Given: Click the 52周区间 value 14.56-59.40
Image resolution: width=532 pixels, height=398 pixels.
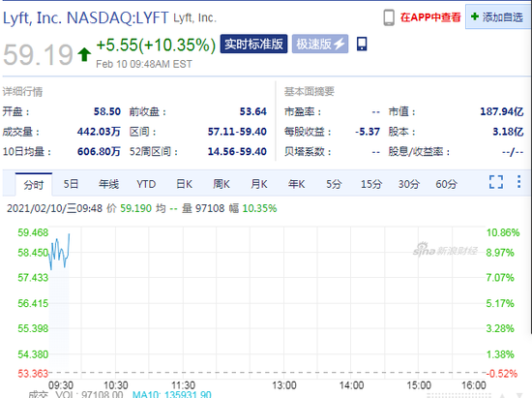Looking at the screenshot, I should pos(237,151).
